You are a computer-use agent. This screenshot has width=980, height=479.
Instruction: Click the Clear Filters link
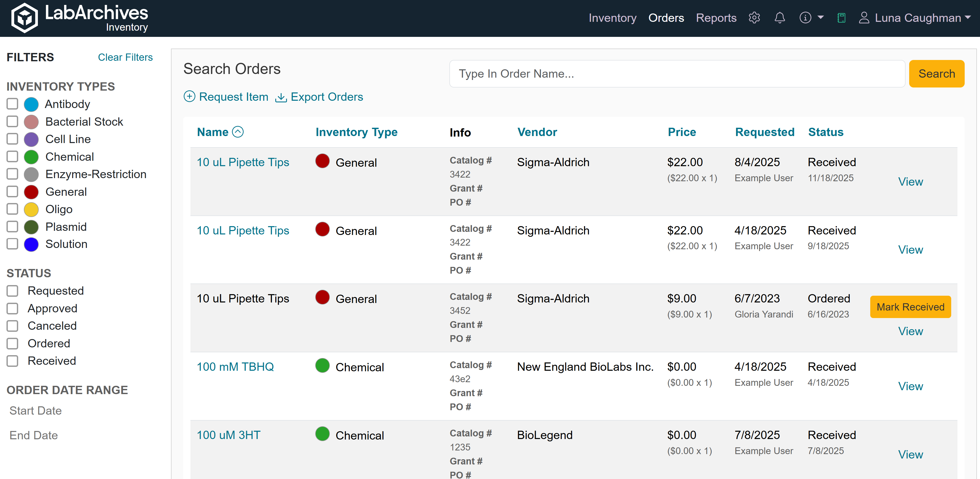125,57
